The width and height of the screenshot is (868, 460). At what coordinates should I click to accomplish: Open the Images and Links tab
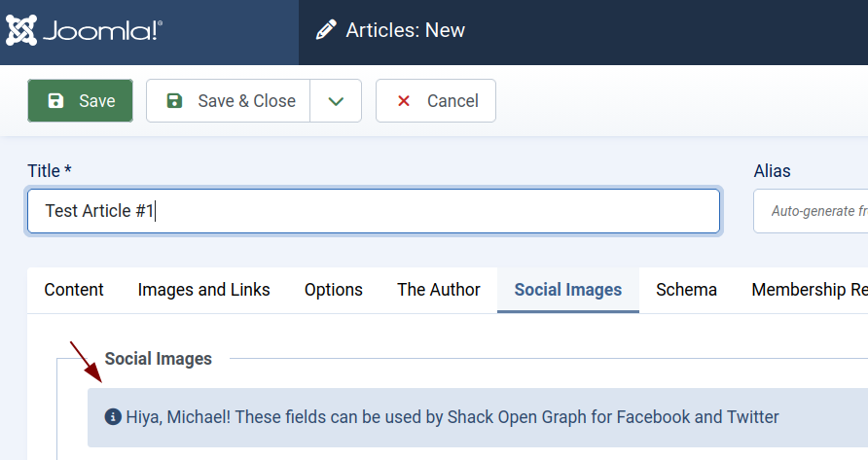coord(203,290)
